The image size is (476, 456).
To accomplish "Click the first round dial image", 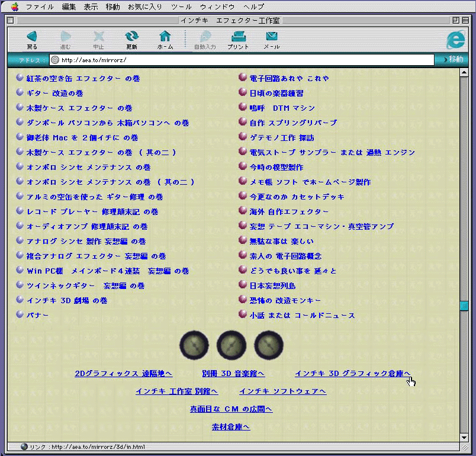I will 194,345.
